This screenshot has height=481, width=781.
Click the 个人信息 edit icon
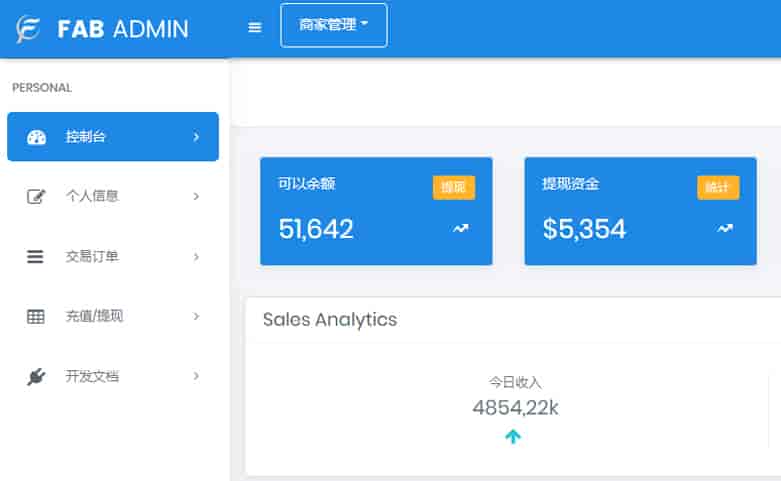(x=36, y=197)
